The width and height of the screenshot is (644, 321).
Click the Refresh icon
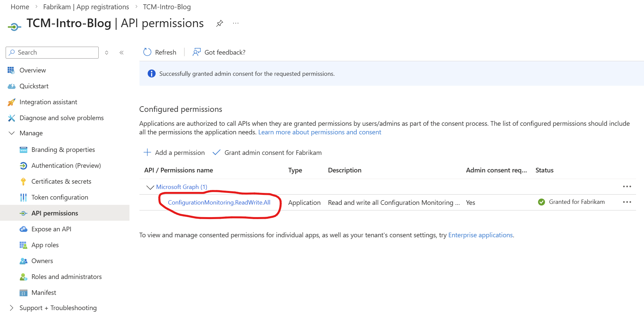[147, 52]
